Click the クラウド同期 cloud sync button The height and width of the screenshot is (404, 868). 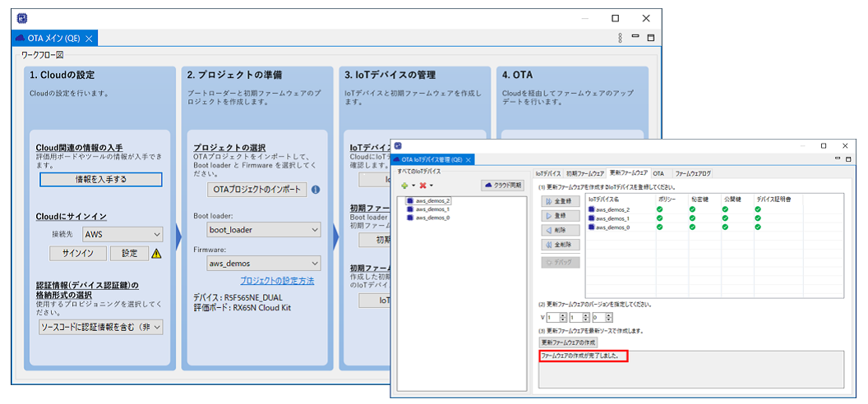(503, 186)
